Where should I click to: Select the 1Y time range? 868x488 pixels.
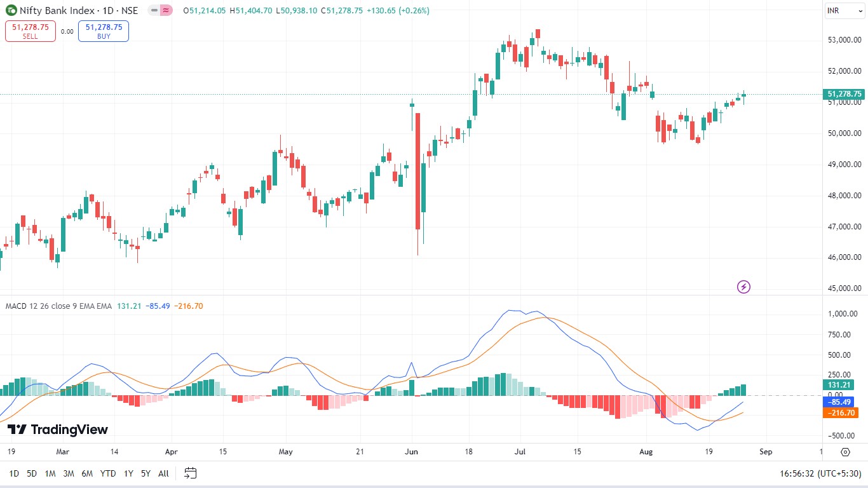[x=128, y=473]
